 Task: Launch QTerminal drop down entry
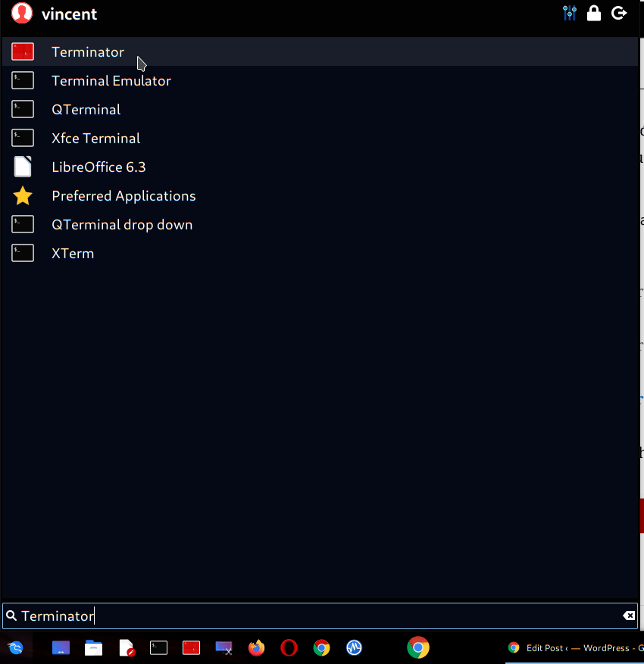[x=122, y=225]
